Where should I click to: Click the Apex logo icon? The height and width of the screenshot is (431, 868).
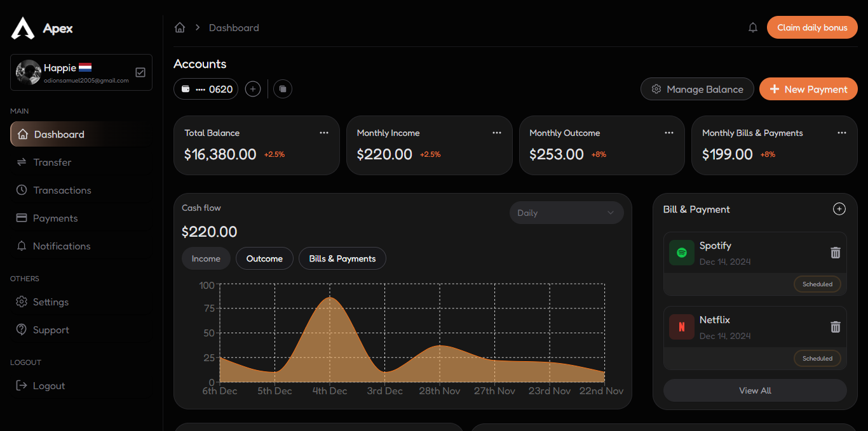tap(23, 28)
